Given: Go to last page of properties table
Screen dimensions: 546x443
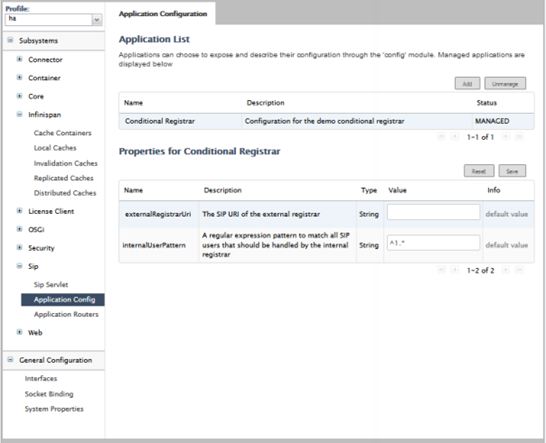Looking at the screenshot, I should click(x=519, y=270).
